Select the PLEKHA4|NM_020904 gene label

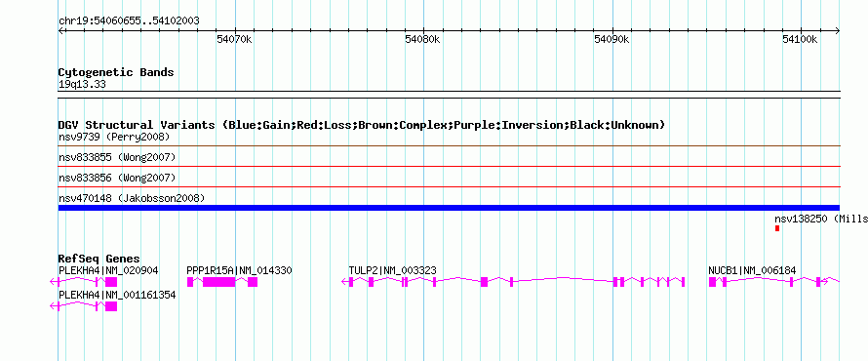tap(108, 271)
